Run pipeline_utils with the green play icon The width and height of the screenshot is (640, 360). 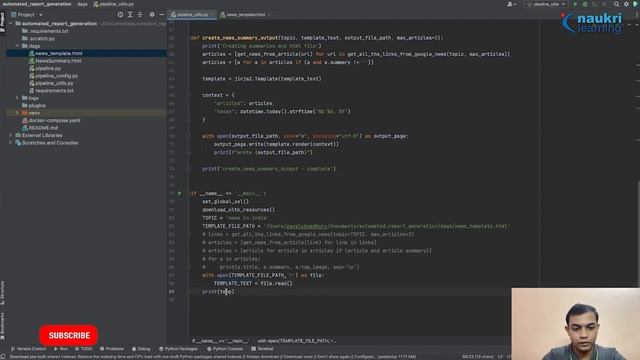pos(576,4)
